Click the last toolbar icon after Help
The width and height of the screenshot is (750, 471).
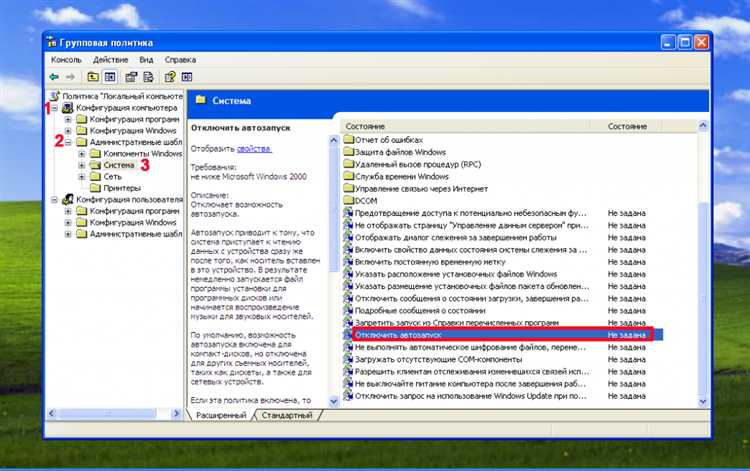coord(187,77)
